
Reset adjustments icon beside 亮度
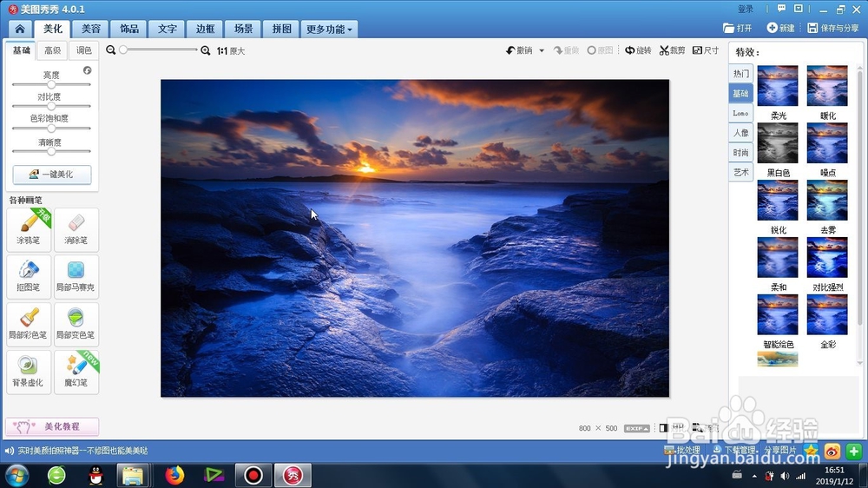tap(88, 70)
